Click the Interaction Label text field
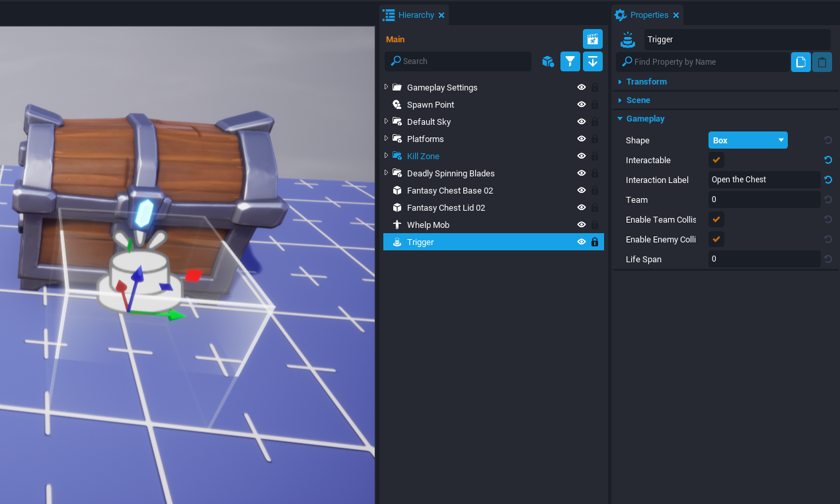This screenshot has height=504, width=840. [x=763, y=180]
